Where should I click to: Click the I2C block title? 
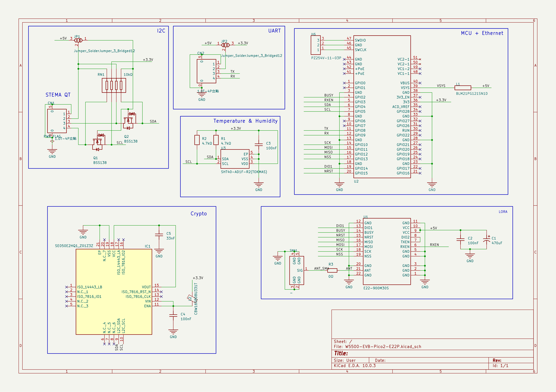click(x=161, y=31)
